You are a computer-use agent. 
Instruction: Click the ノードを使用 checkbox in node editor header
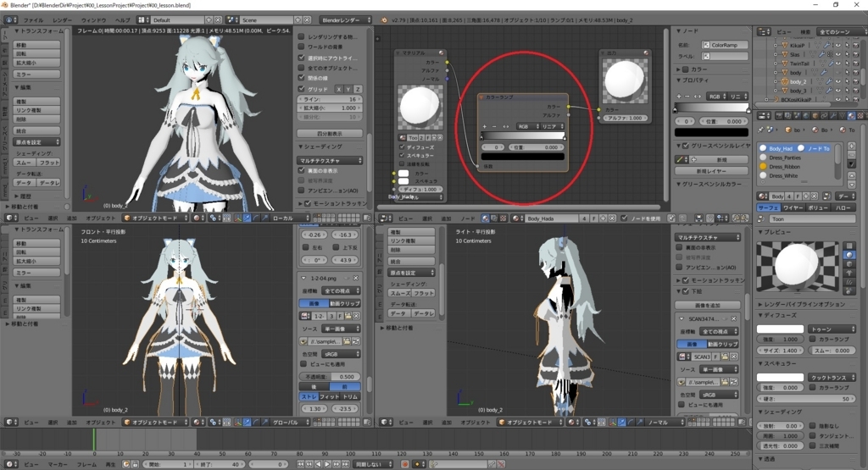pyautogui.click(x=624, y=218)
